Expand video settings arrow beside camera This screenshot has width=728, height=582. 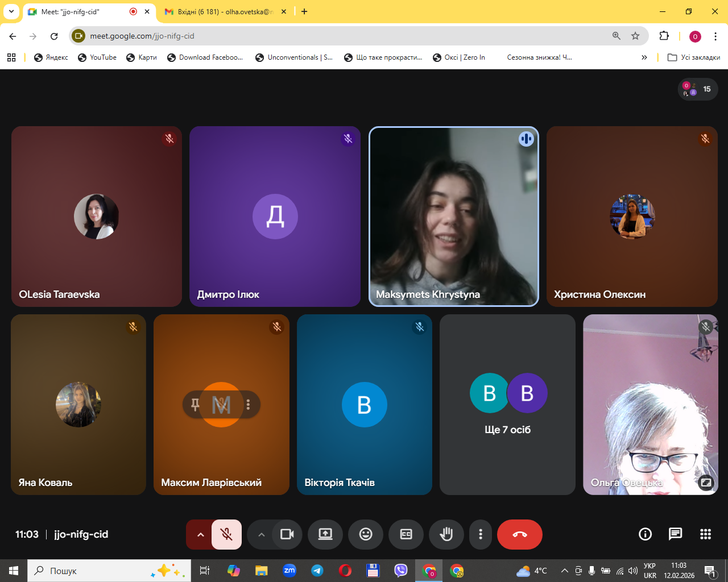click(261, 534)
